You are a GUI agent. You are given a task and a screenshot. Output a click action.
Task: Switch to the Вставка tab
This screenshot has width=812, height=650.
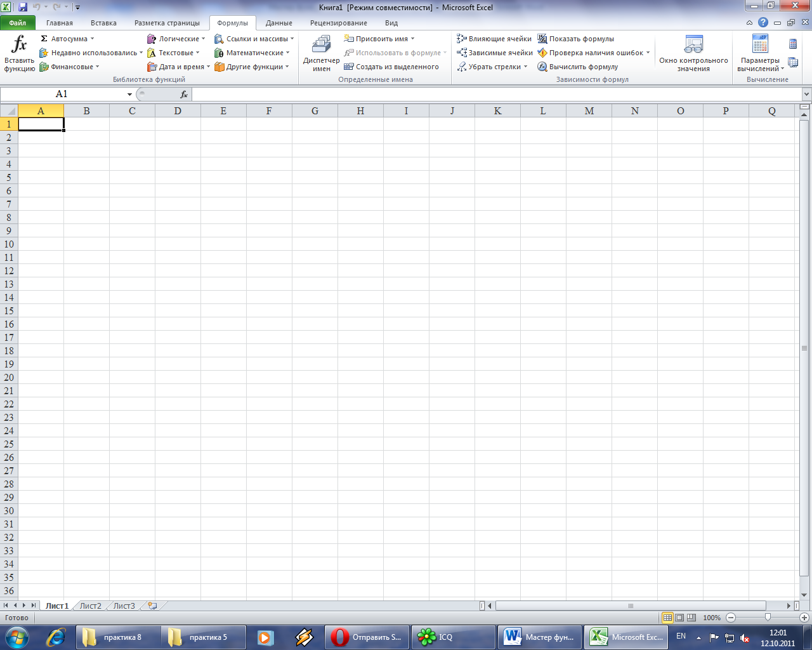pyautogui.click(x=103, y=23)
